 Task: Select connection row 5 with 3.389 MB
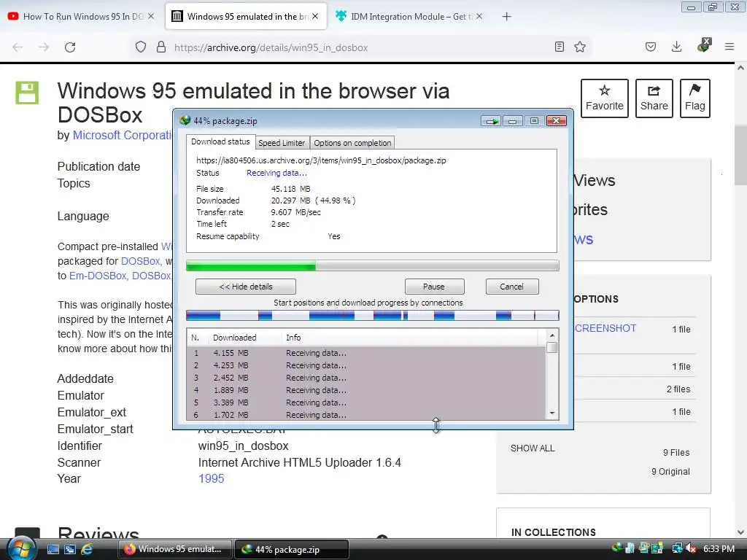(366, 402)
